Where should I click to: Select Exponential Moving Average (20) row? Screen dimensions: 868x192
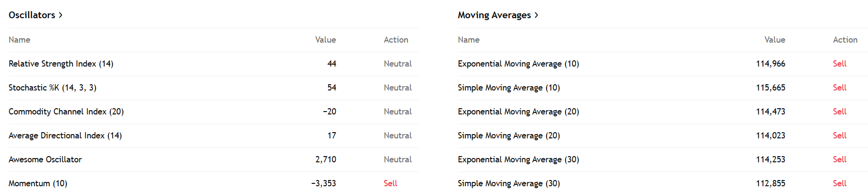click(663, 112)
